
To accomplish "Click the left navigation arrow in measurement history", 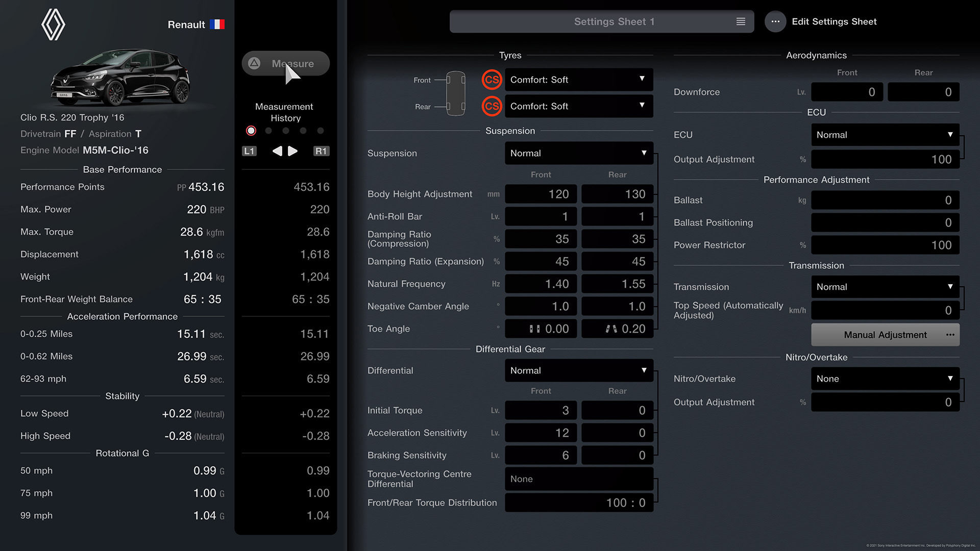I will (277, 150).
